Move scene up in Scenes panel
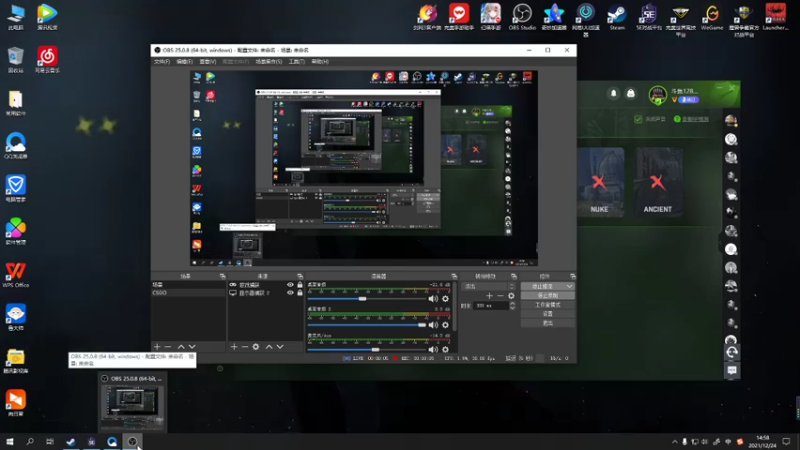800x450 pixels. point(181,347)
